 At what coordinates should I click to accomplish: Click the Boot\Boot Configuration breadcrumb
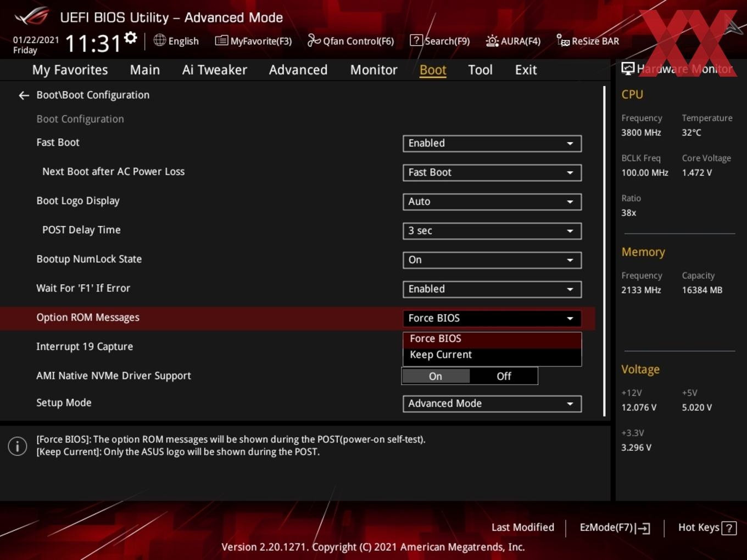coord(93,95)
